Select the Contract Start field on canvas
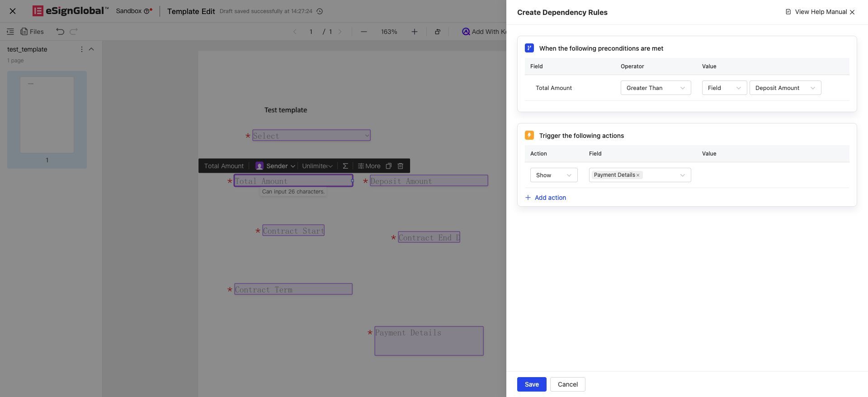The height and width of the screenshot is (397, 868). click(x=293, y=231)
